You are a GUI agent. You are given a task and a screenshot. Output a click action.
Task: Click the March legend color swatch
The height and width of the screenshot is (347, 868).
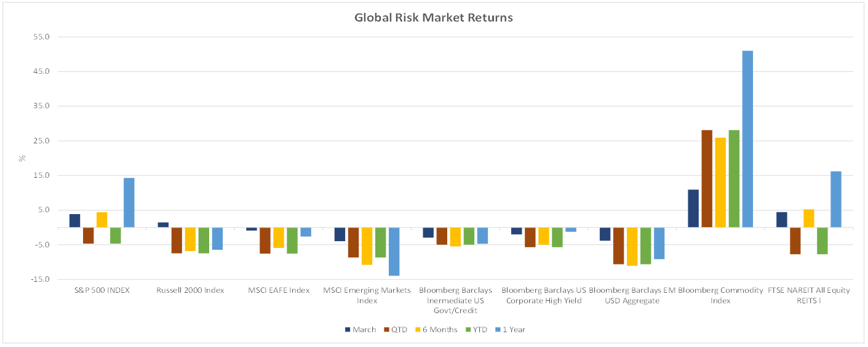[x=348, y=330]
